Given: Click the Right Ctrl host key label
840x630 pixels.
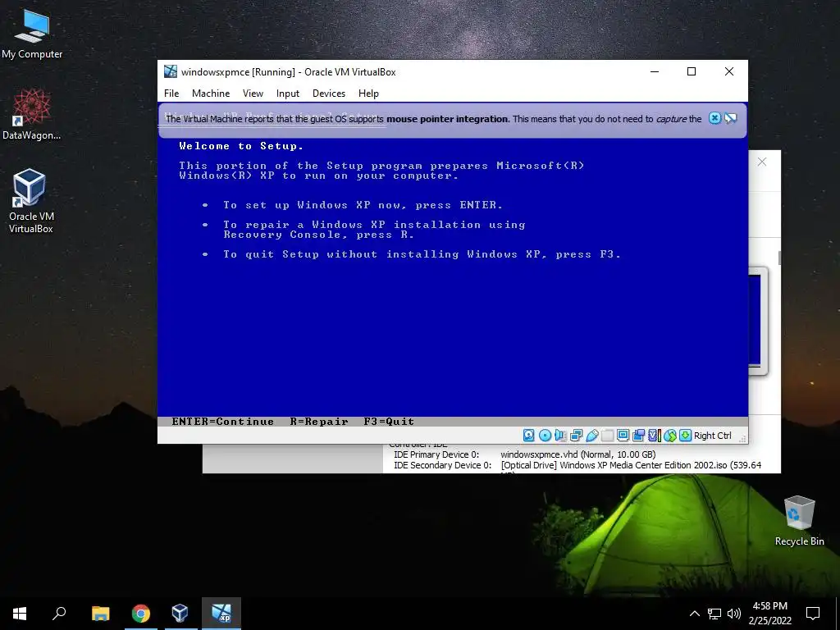Looking at the screenshot, I should (713, 436).
